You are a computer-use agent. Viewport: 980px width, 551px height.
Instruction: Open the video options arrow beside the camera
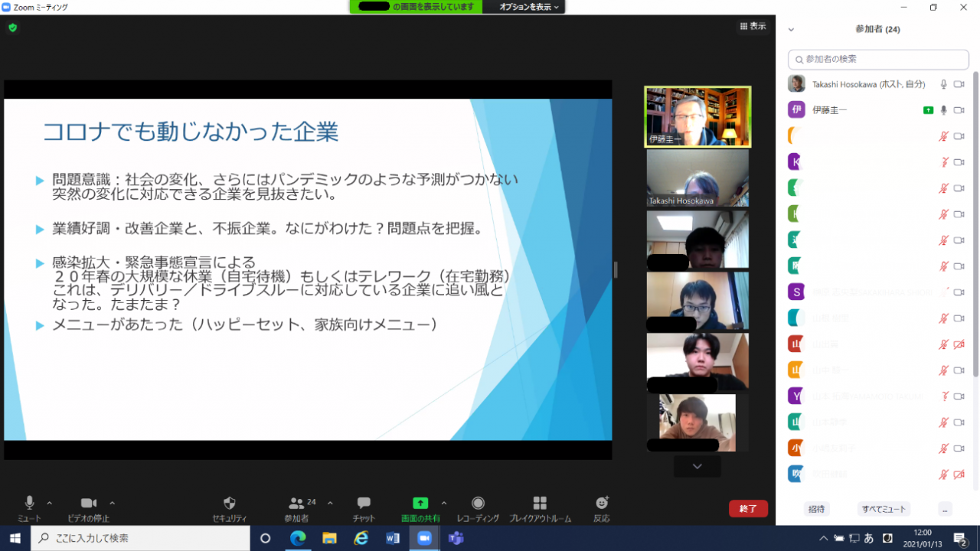click(x=112, y=503)
